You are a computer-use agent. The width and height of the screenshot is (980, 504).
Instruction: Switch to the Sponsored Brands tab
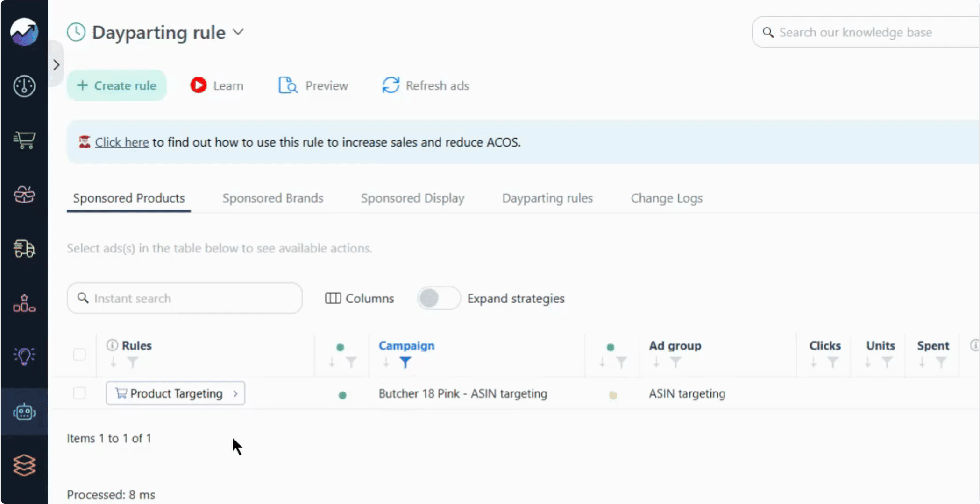[273, 198]
